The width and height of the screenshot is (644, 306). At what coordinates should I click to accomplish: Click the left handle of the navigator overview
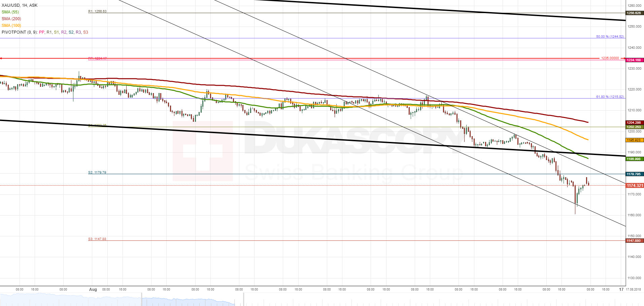click(142, 299)
